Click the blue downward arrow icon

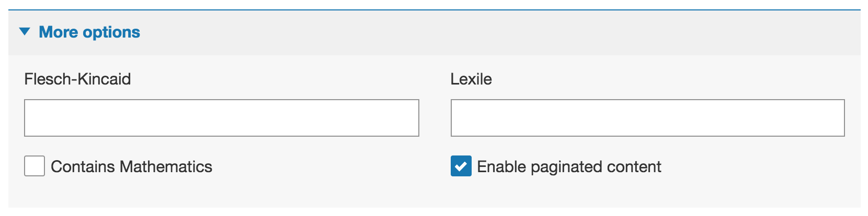coord(25,32)
